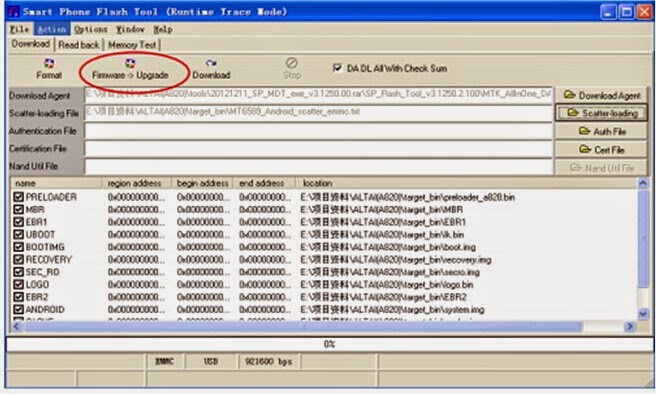Screen dimensions: 656x394
Task: Select the logo.bin location cell
Action: [x=387, y=285]
